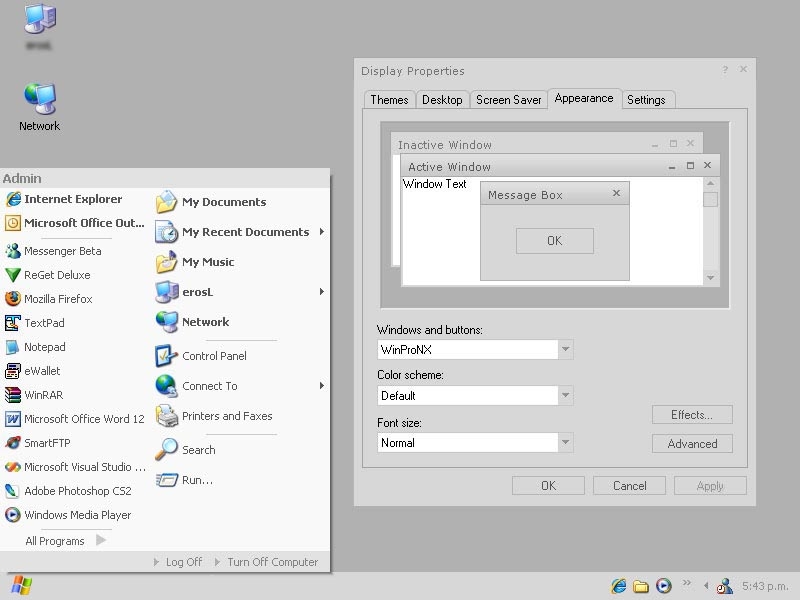Viewport: 800px width, 600px height.
Task: Expand All Programs arrow
Action: [x=101, y=540]
